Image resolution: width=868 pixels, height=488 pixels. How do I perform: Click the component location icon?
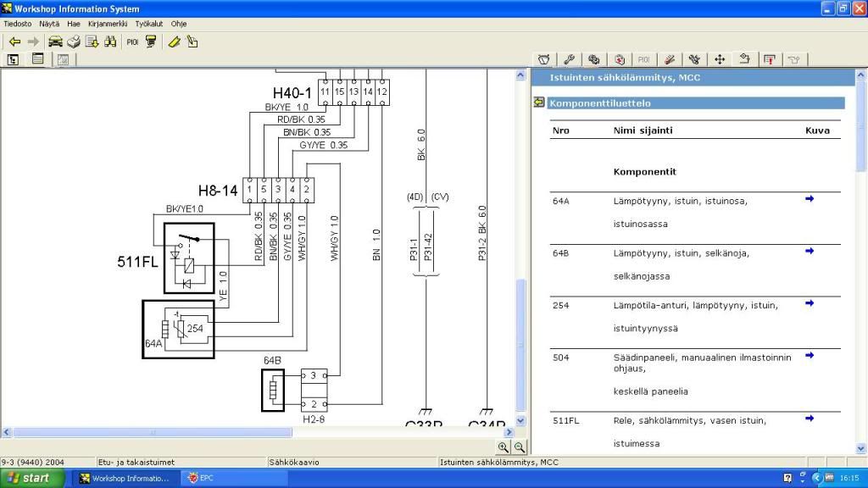click(744, 59)
